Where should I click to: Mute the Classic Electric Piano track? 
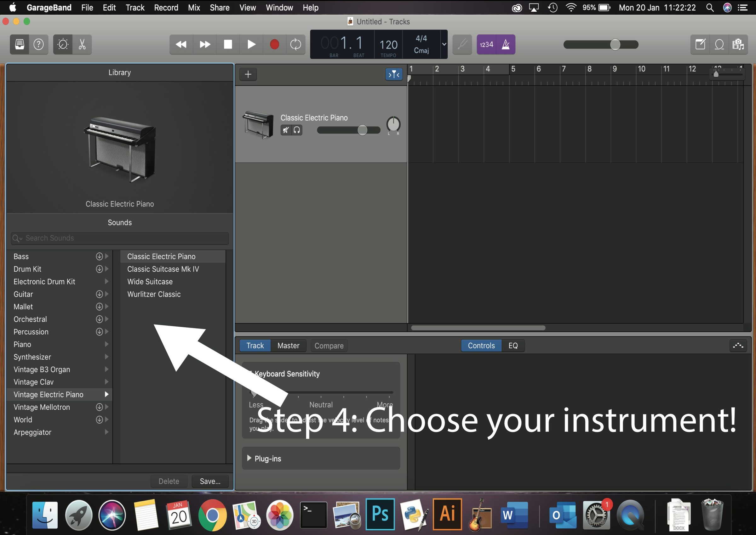pos(285,130)
